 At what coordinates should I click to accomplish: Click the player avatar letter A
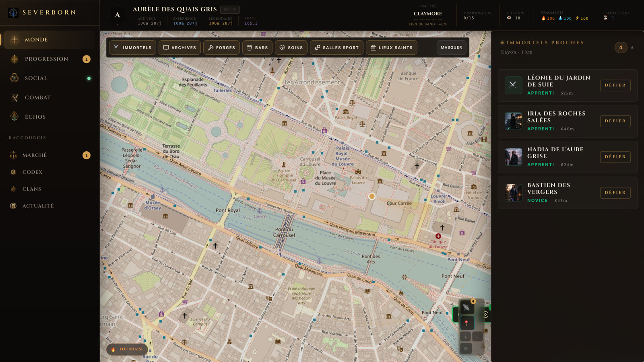(x=118, y=15)
